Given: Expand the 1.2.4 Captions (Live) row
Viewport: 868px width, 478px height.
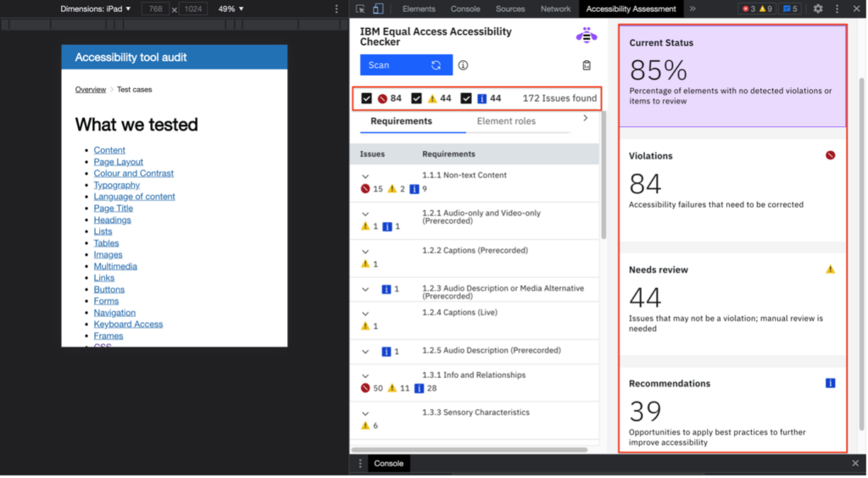Looking at the screenshot, I should pos(365,314).
